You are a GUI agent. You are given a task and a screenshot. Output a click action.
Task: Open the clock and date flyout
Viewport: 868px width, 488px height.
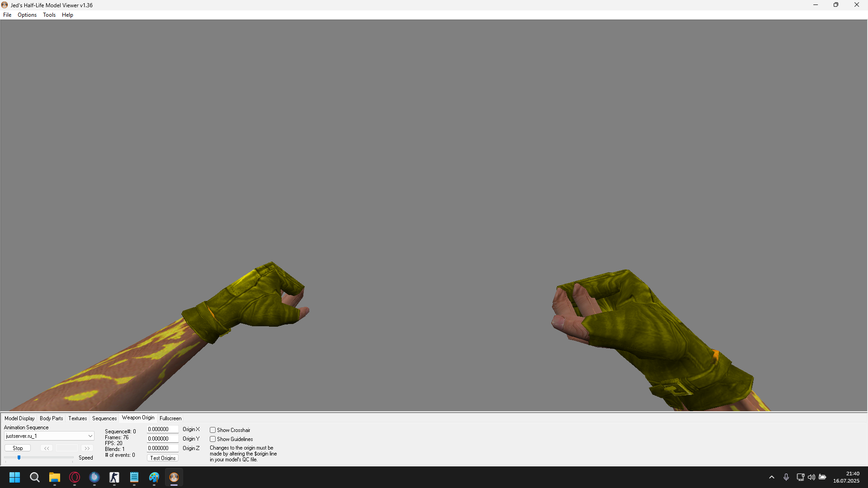coord(846,477)
